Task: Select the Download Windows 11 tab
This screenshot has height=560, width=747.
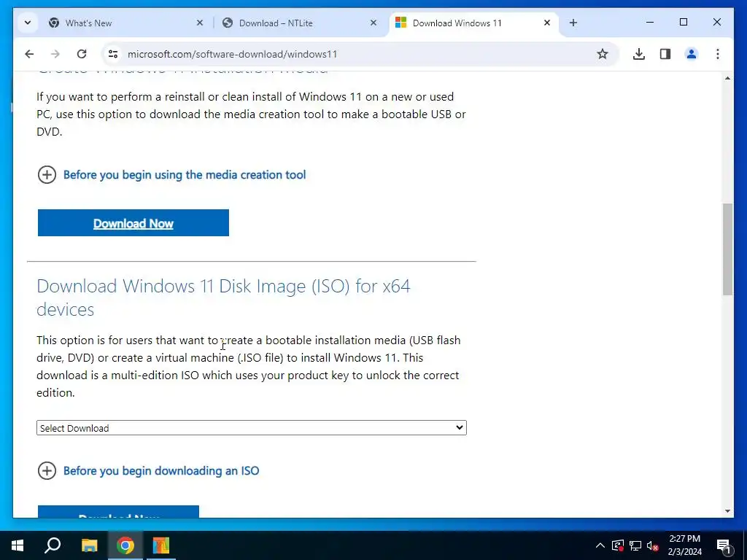Action: click(x=474, y=23)
